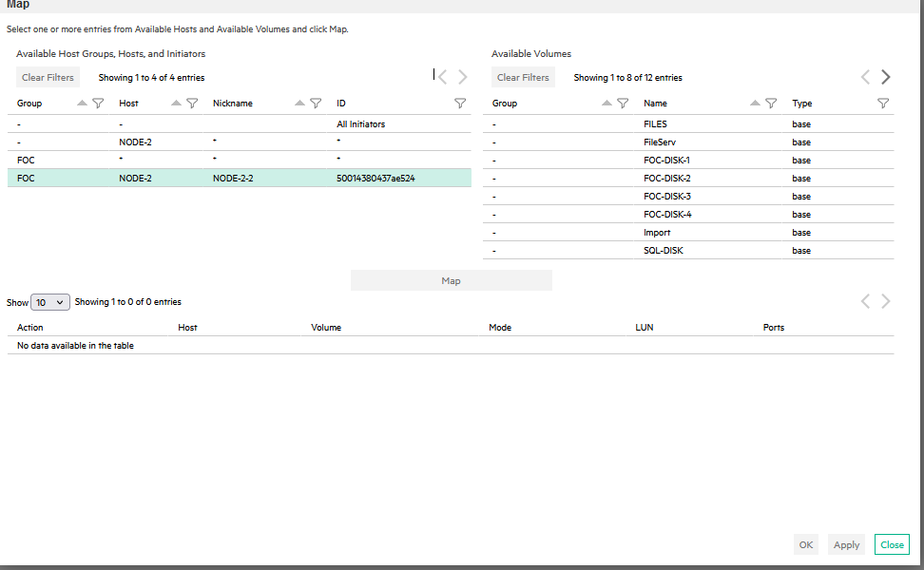Click the ID column header

click(x=341, y=103)
